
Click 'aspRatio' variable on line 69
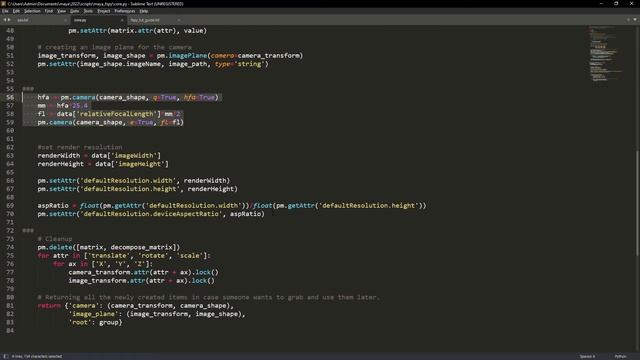[53, 205]
